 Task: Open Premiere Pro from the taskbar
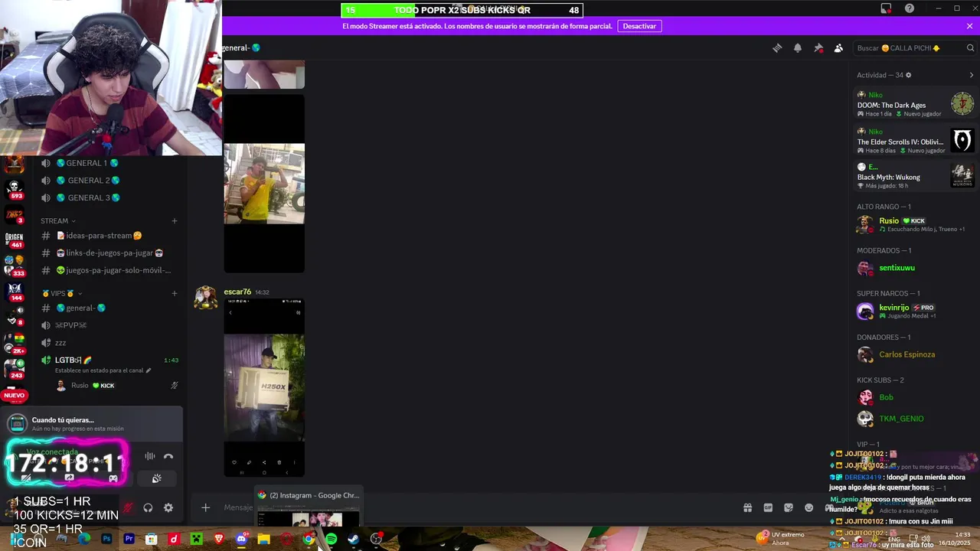click(x=129, y=539)
